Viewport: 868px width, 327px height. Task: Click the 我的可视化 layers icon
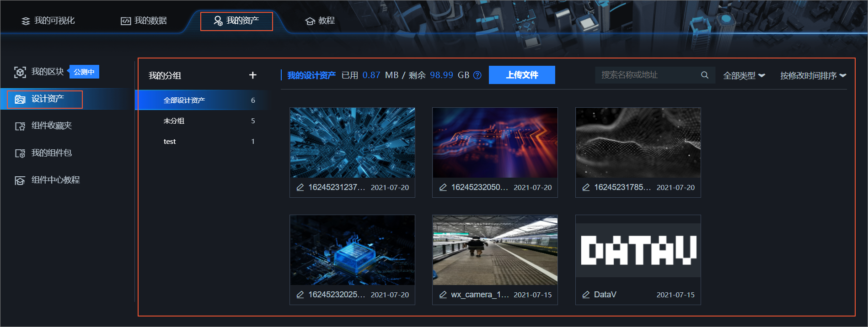(x=26, y=21)
